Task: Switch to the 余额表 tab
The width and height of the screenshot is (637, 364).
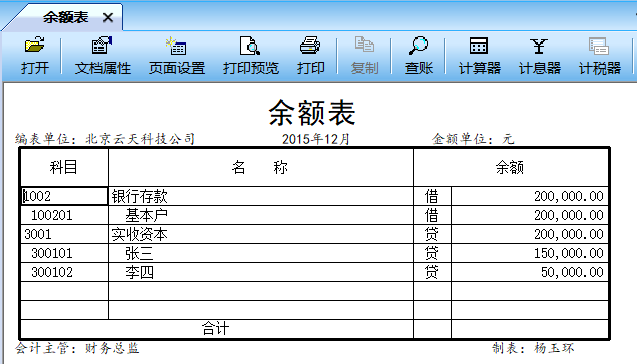Action: 65,17
